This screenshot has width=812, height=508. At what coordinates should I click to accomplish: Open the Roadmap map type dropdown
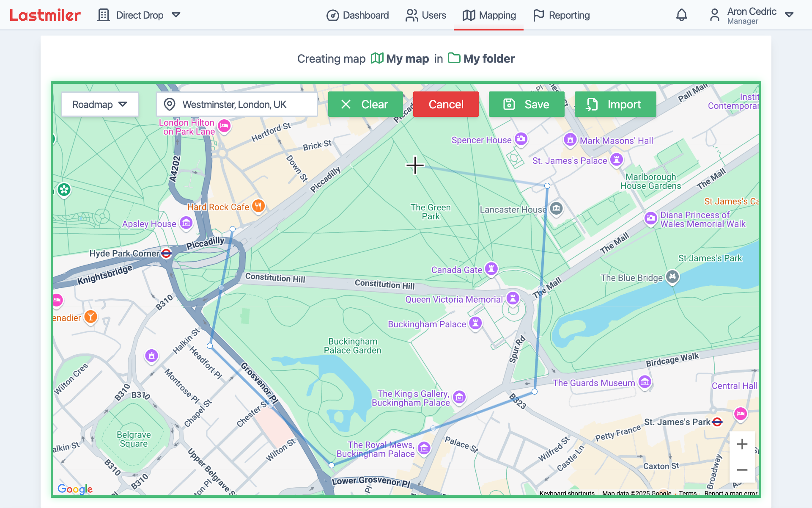[100, 104]
